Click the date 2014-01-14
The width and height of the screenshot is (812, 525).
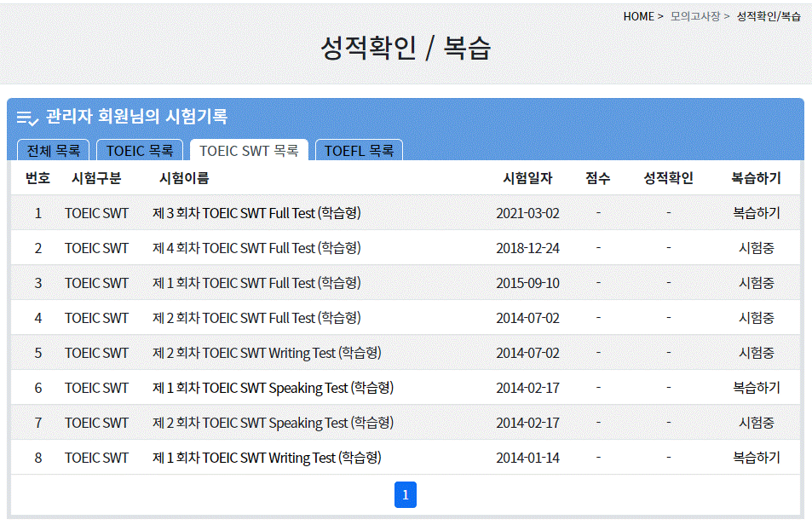pyautogui.click(x=527, y=458)
